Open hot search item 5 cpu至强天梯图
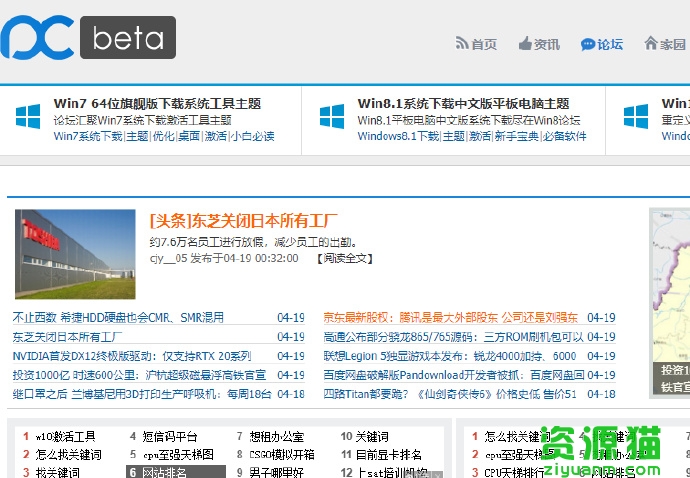Viewport: 690px width, 478px height. tap(178, 454)
